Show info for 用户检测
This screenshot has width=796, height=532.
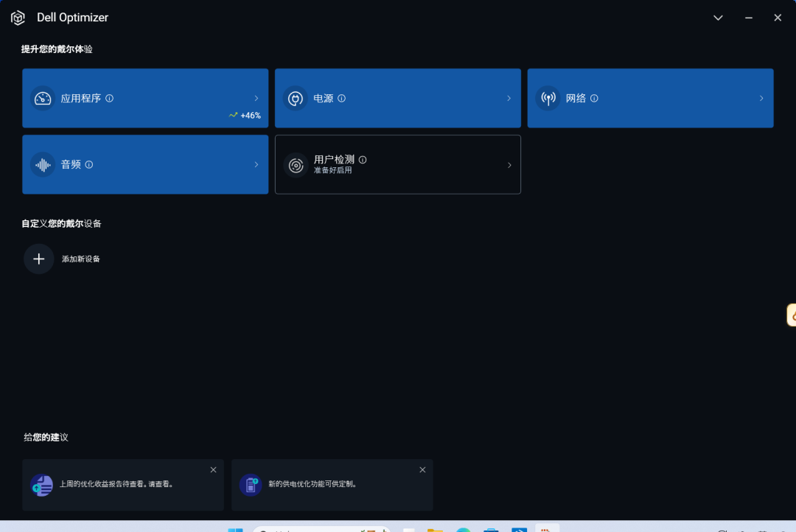pos(363,159)
